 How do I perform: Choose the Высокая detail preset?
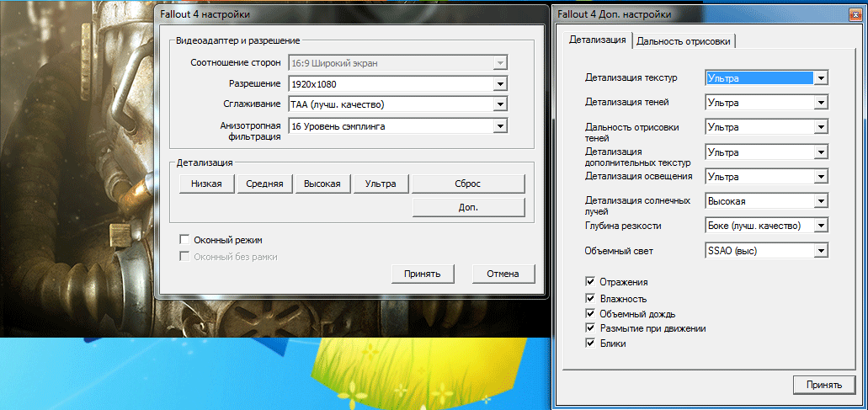click(x=322, y=184)
